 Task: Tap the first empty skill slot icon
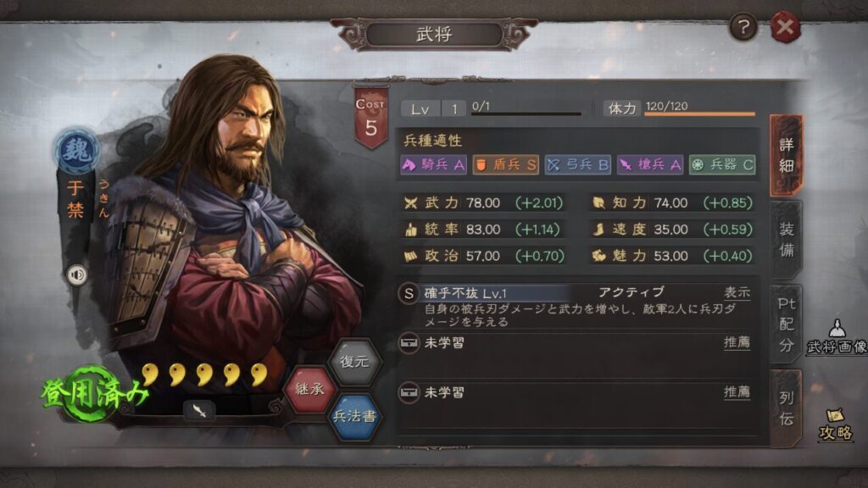pyautogui.click(x=409, y=343)
